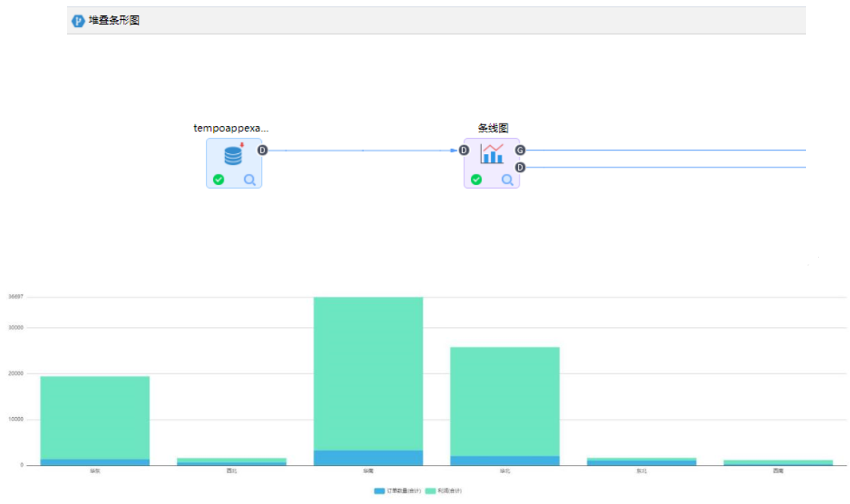Click the 堆叠条形图 title text
This screenshot has width=850, height=504.
(114, 21)
